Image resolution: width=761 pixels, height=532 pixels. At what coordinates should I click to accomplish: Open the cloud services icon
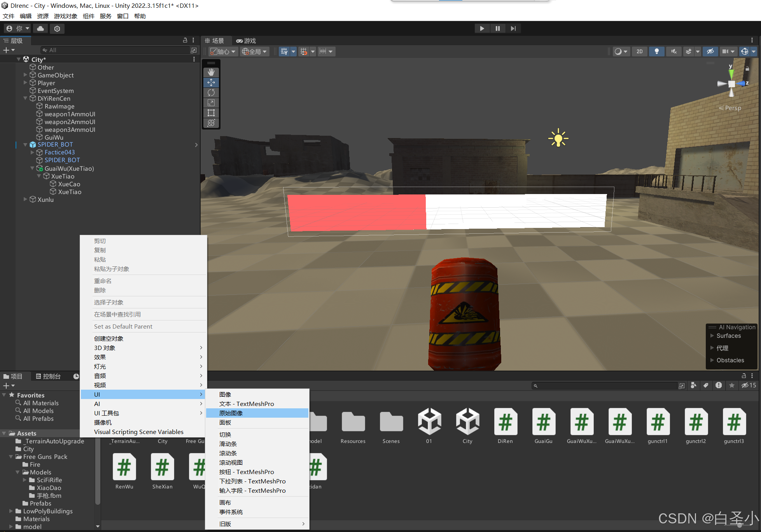(x=40, y=28)
